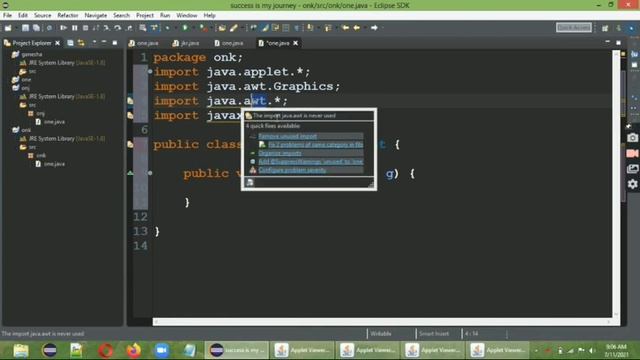The height and width of the screenshot is (360, 640).
Task: Open the Window menu
Action: (x=187, y=15)
